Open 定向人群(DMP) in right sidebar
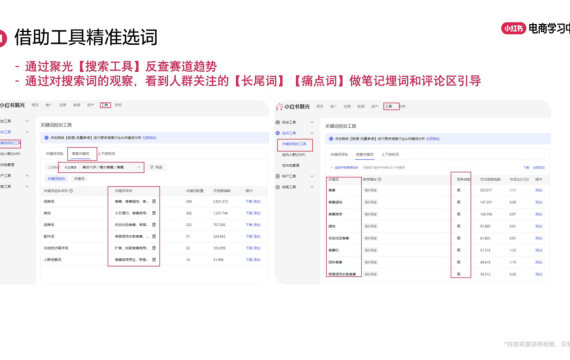 tap(294, 155)
